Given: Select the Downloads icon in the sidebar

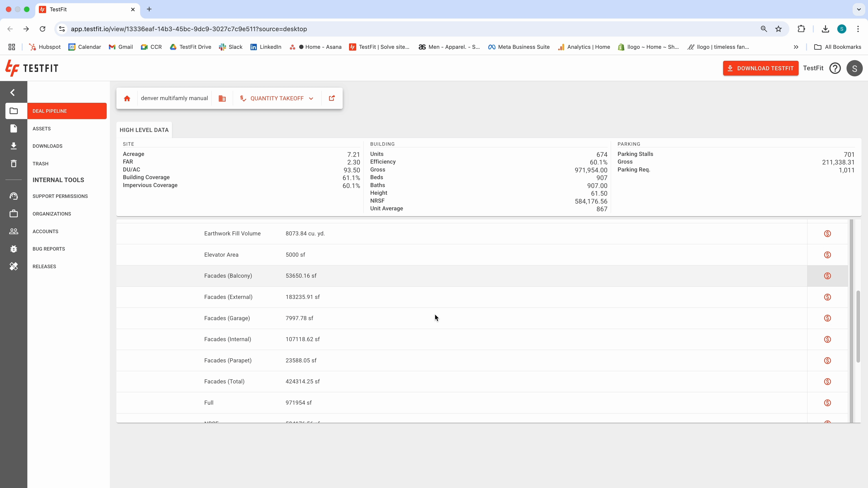Looking at the screenshot, I should [x=14, y=145].
